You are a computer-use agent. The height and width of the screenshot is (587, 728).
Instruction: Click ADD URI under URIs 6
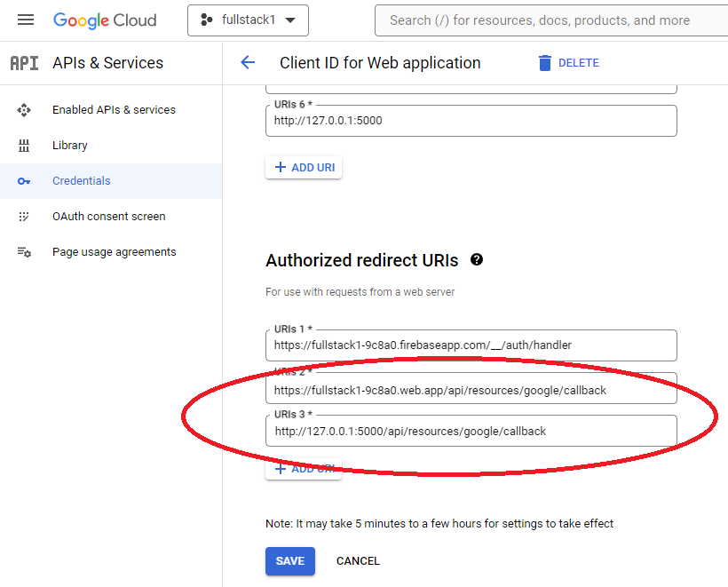303,167
